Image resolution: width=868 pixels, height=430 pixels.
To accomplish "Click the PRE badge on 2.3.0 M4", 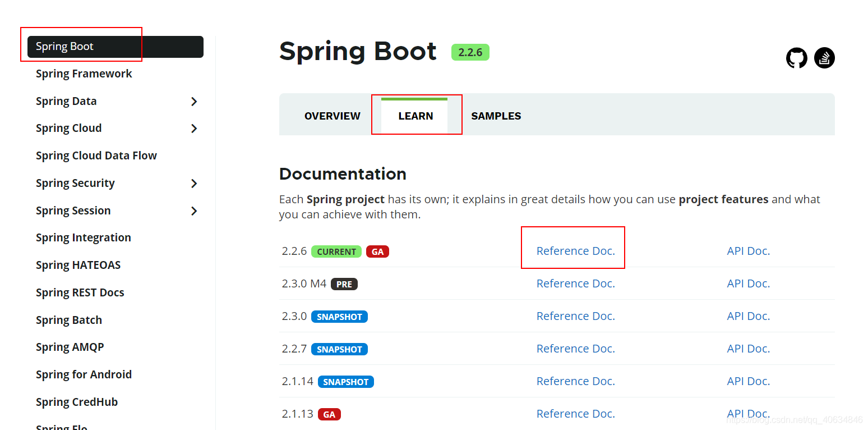I will coord(344,284).
